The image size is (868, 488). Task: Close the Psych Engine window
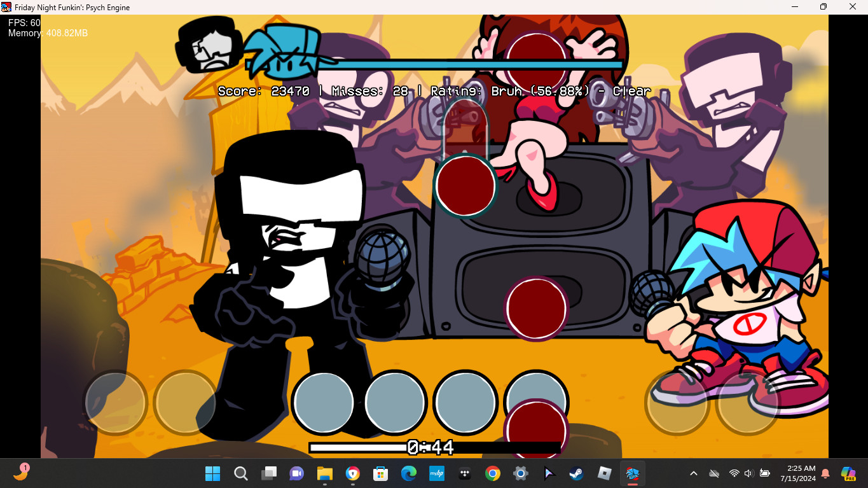853,7
